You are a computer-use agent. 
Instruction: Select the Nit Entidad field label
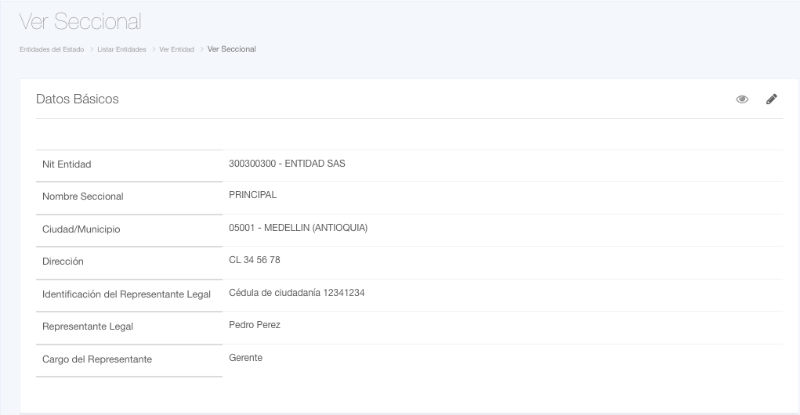tap(66, 164)
